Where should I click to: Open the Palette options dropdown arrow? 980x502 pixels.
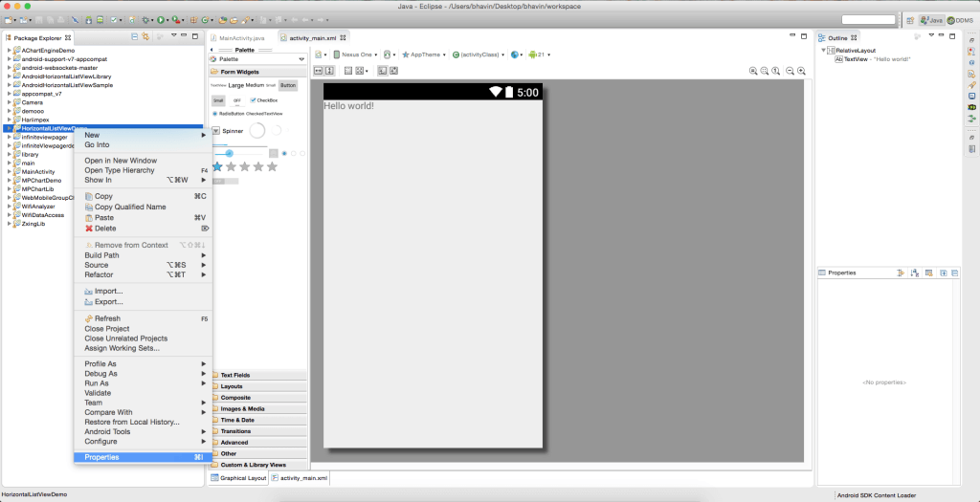tap(301, 59)
